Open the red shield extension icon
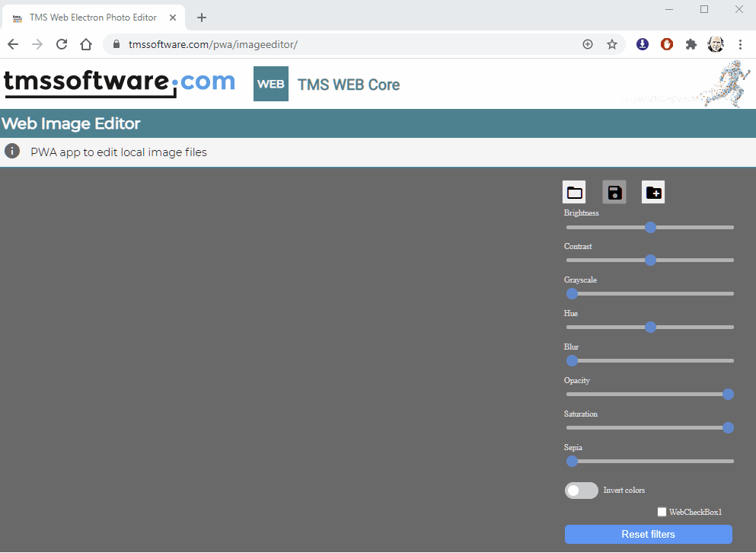 [x=667, y=44]
